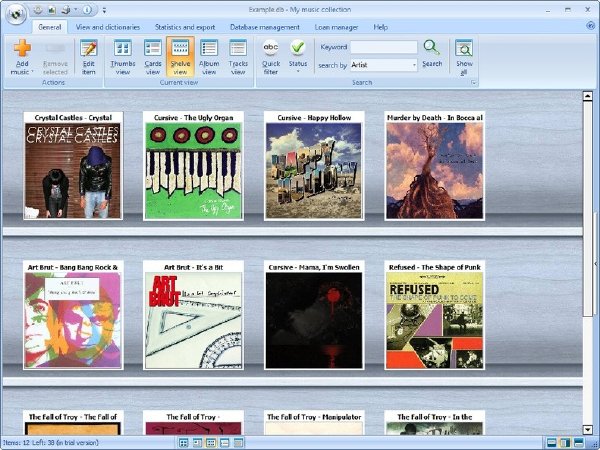The width and height of the screenshot is (600, 450).
Task: Click the Search magnifier button
Action: pyautogui.click(x=432, y=54)
